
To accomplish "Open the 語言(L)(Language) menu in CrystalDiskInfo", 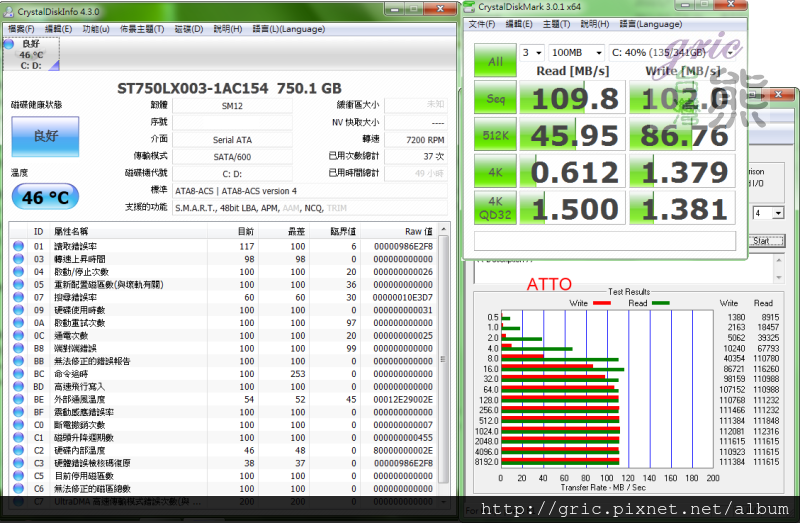I will coord(289,29).
